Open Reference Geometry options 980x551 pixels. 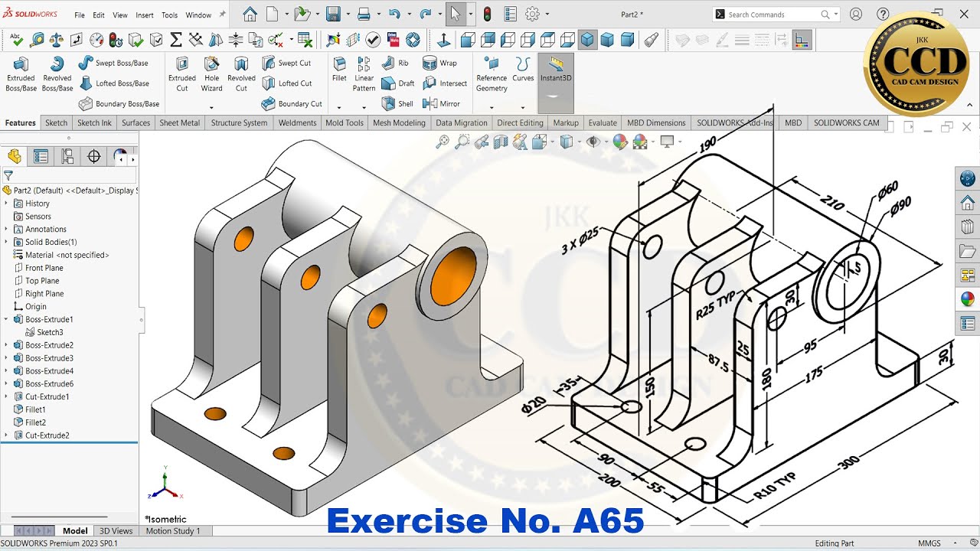pos(492,73)
